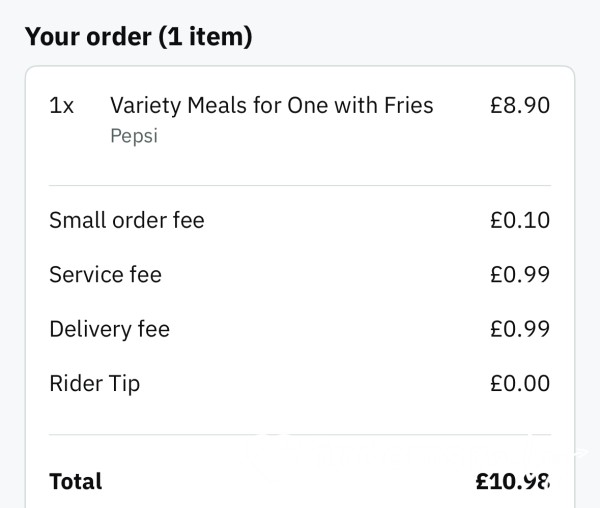Click the total price amount
600x508 pixels.
pos(513,481)
